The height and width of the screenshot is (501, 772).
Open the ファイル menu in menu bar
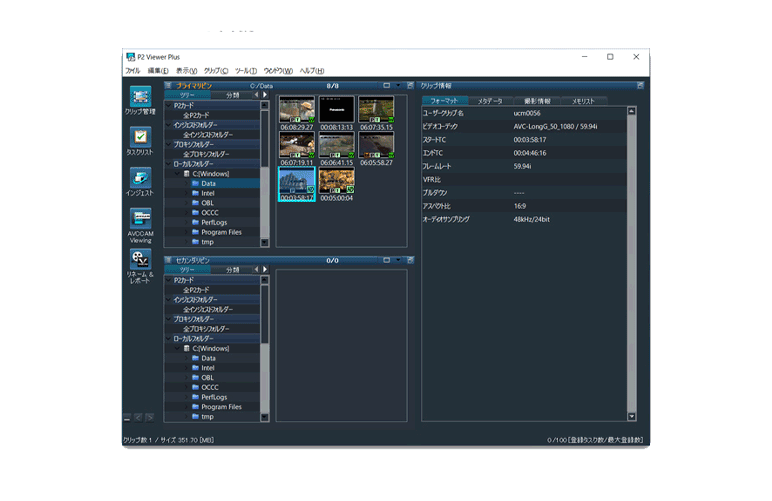(133, 71)
